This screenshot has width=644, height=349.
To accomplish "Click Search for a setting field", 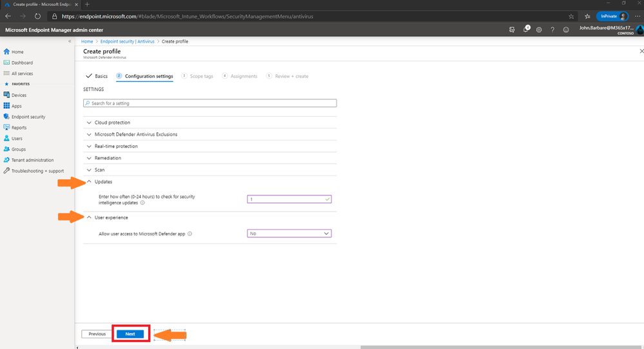I will tap(210, 103).
